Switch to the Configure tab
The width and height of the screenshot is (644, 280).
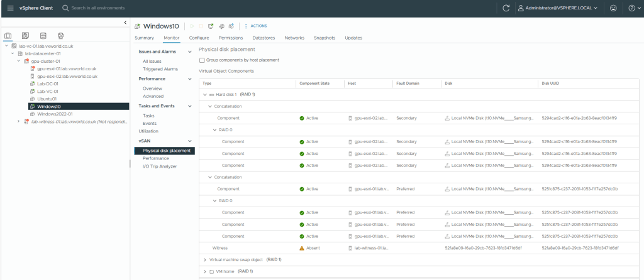point(199,38)
